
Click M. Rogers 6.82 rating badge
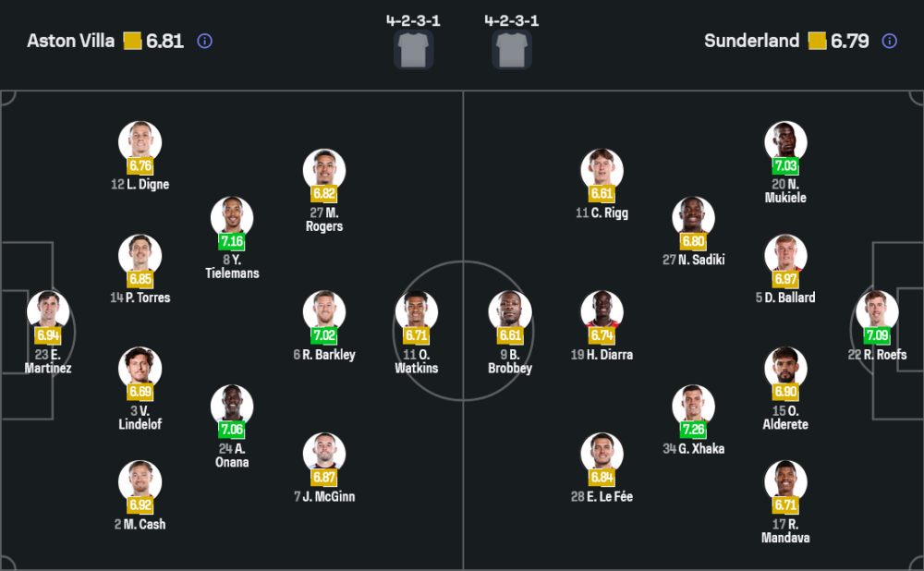pos(324,194)
